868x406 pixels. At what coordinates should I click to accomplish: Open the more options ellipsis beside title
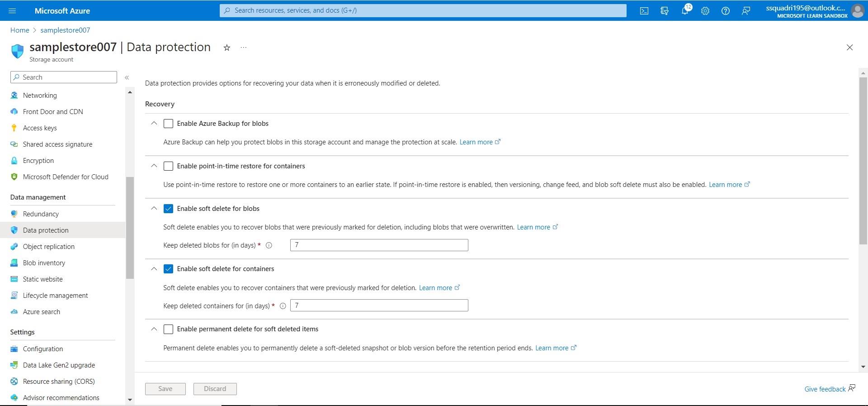click(244, 48)
